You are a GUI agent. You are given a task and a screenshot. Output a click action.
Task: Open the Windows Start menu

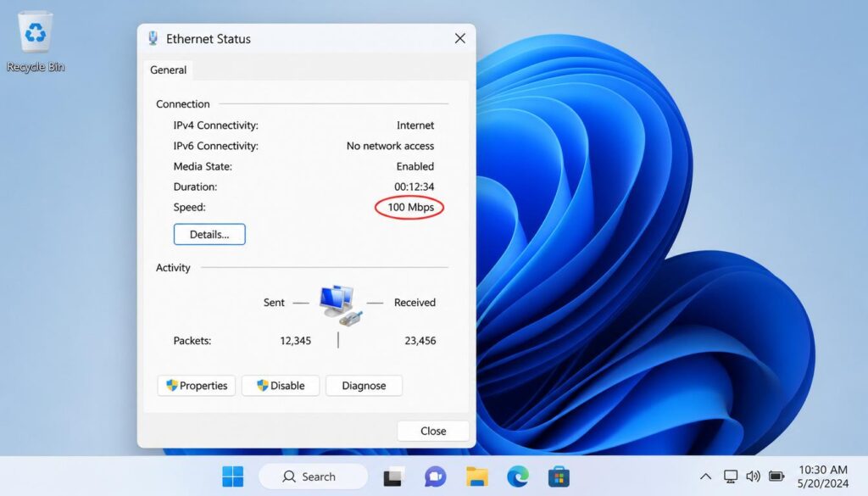coord(232,476)
